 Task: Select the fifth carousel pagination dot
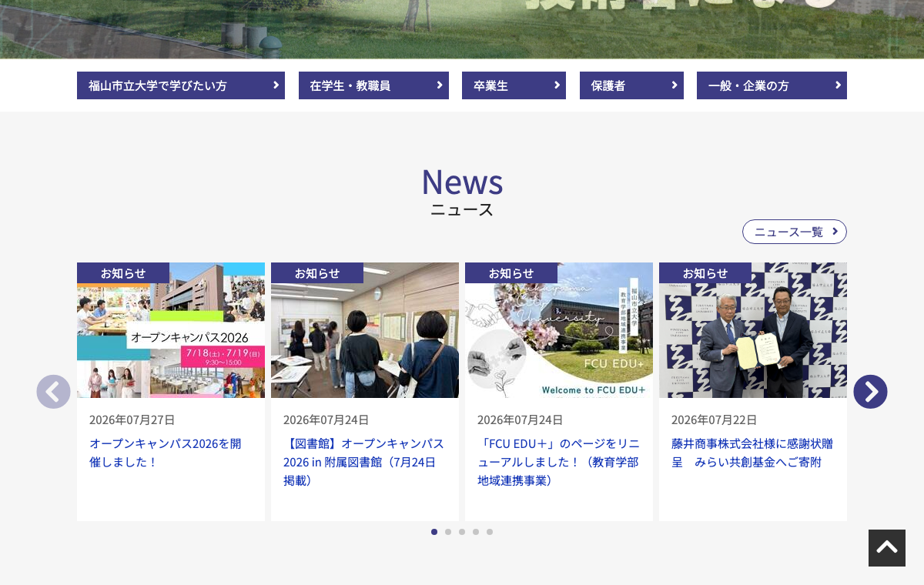pos(490,532)
